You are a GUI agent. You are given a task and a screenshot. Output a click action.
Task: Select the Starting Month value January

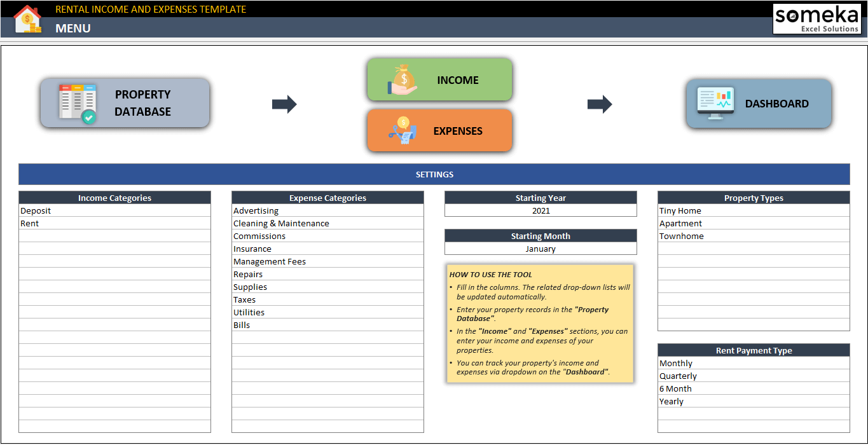pyautogui.click(x=541, y=249)
